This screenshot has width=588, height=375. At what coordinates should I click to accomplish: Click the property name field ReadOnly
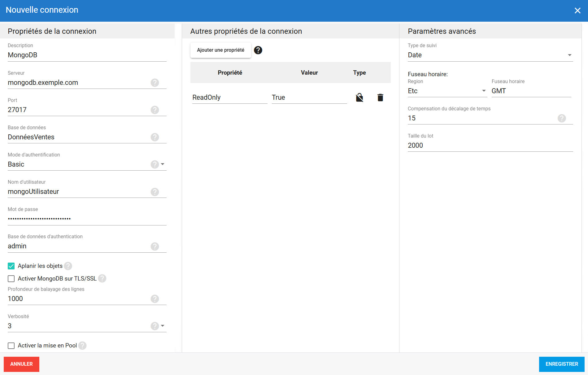point(230,98)
